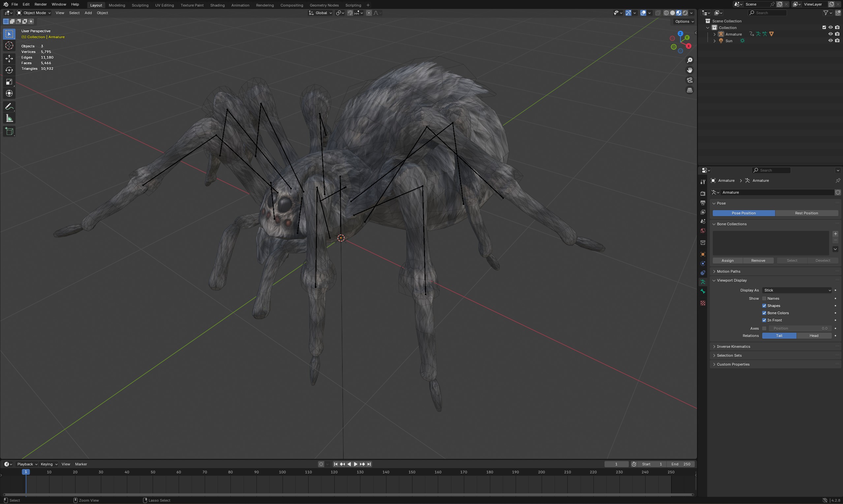The height and width of the screenshot is (504, 843).
Task: Toggle visibility of the Sun object
Action: [x=831, y=41]
